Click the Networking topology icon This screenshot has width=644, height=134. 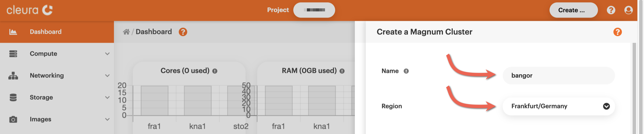tap(13, 76)
